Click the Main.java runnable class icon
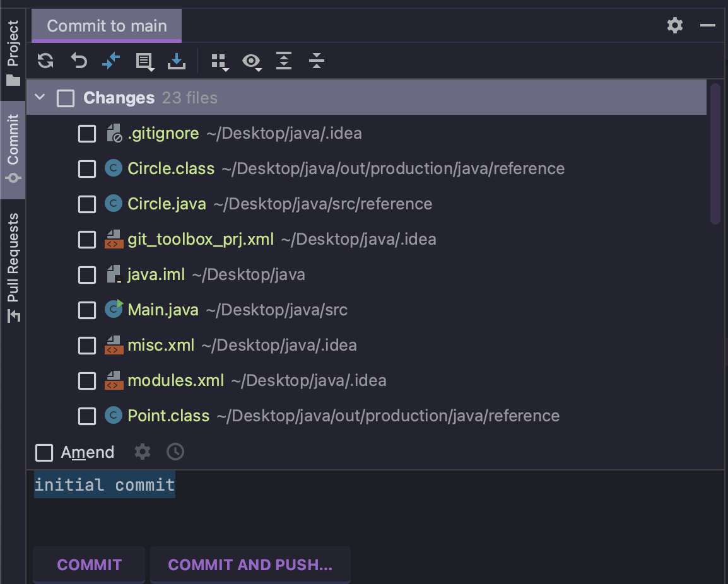 (x=114, y=308)
